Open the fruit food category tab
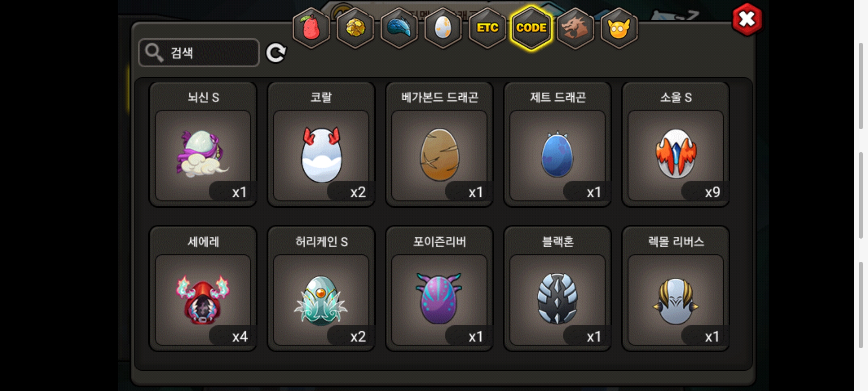The width and height of the screenshot is (868, 391). [x=311, y=28]
